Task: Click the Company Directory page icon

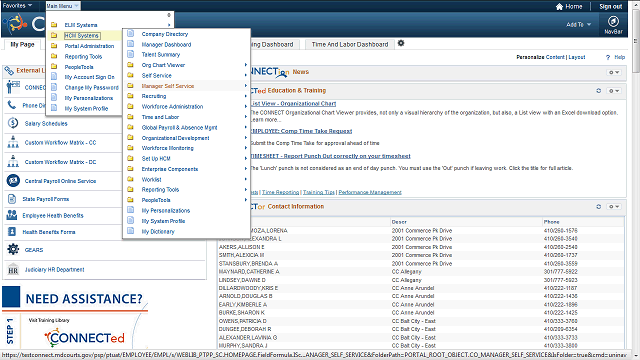Action: (x=131, y=33)
